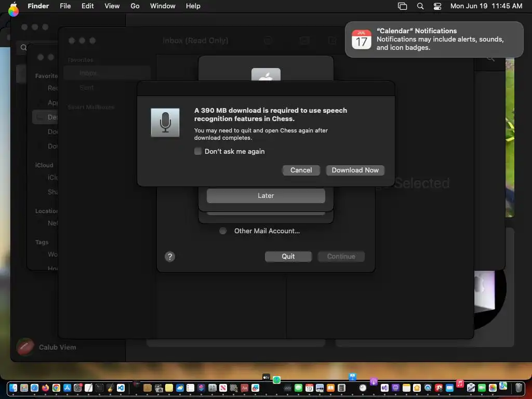Click the date and time in the menu bar
The width and height of the screenshot is (532, 399).
coord(486,6)
